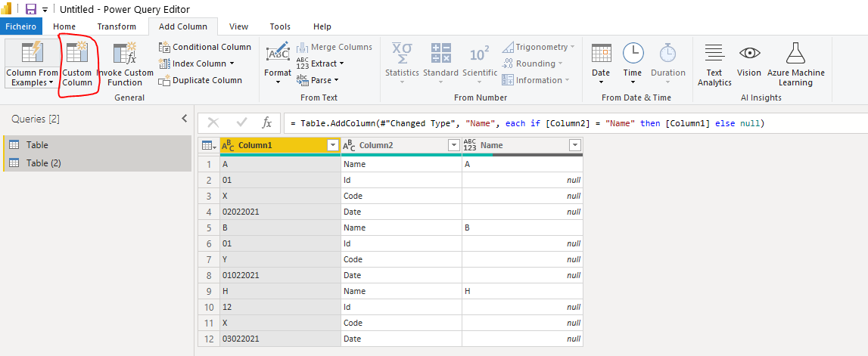The width and height of the screenshot is (868, 356).
Task: Click the Column From Examples icon
Action: click(32, 52)
